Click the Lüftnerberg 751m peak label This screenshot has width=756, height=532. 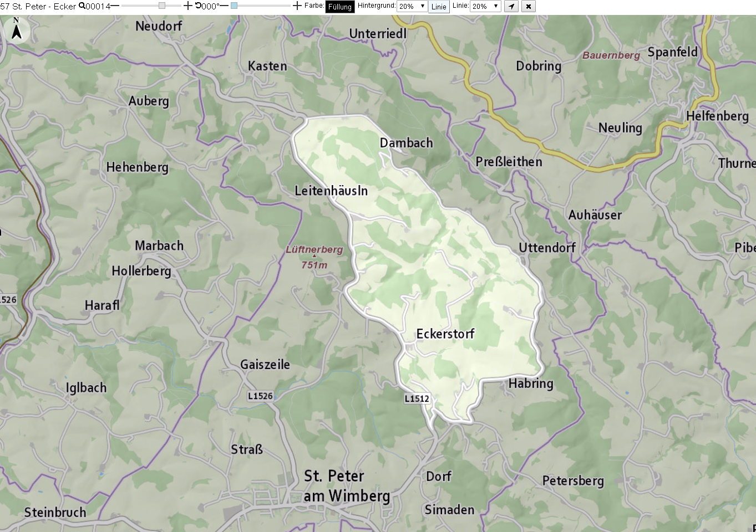(x=314, y=257)
